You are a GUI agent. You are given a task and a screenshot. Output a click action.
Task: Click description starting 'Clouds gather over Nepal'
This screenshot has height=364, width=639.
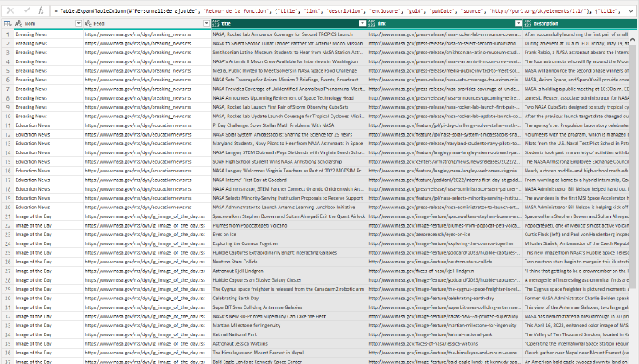(577, 353)
